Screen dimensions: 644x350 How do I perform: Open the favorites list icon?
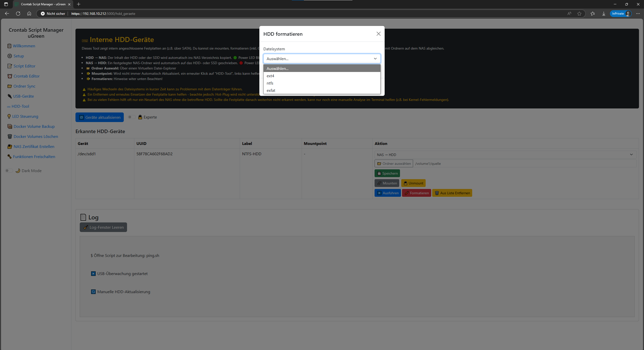593,14
